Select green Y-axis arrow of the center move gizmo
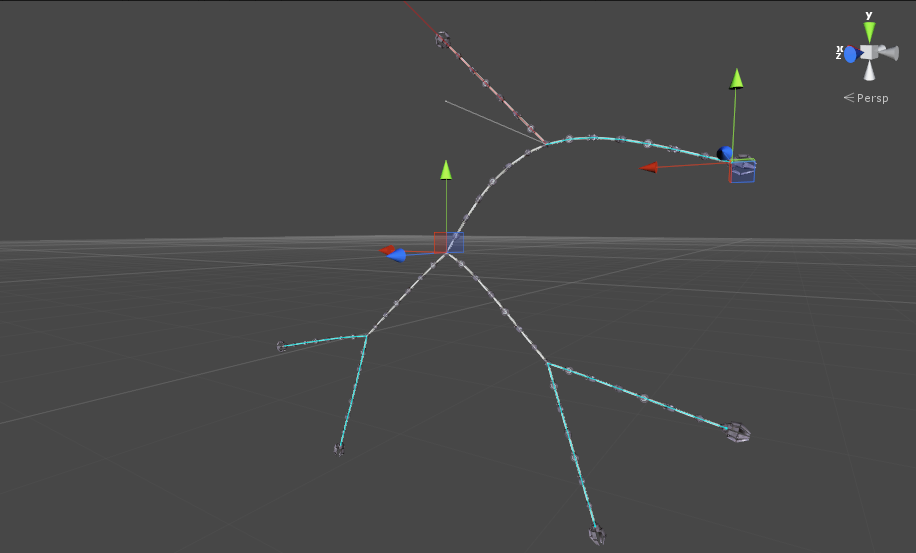 tap(446, 169)
